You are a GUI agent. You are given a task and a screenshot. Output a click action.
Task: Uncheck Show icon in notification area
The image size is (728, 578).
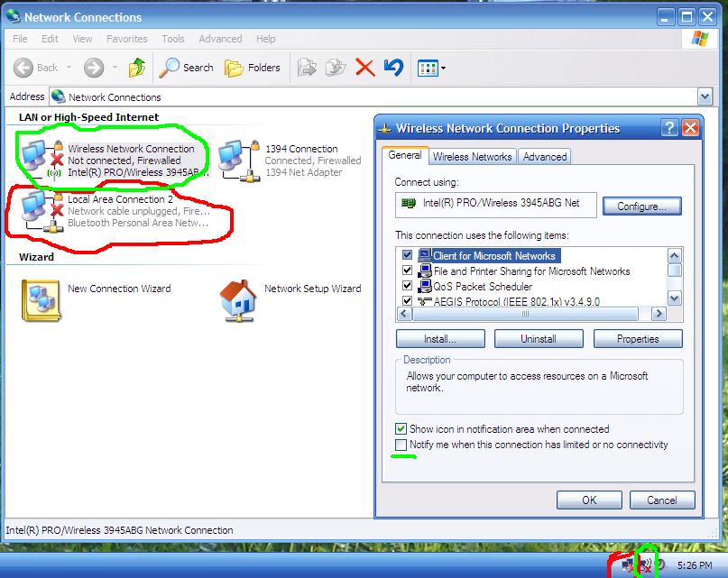(x=401, y=428)
